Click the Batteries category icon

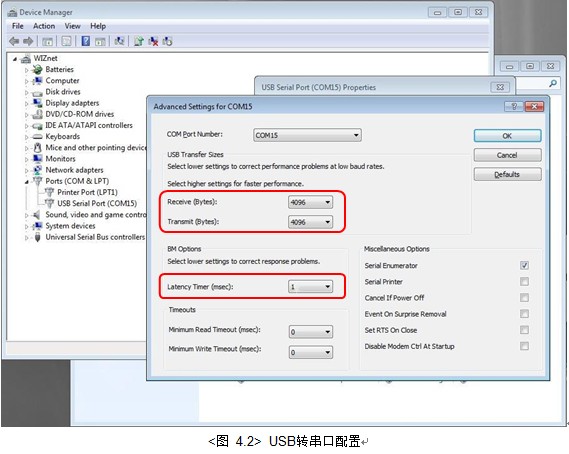coord(37,69)
